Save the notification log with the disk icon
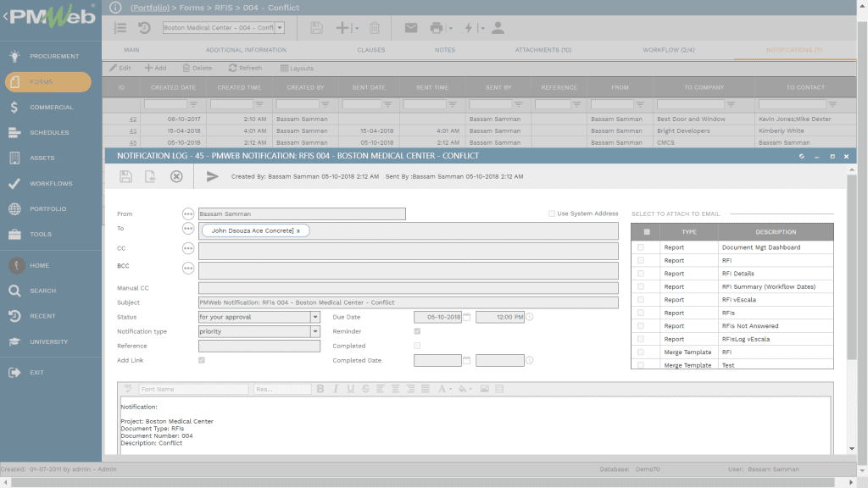The image size is (868, 488). 125,176
